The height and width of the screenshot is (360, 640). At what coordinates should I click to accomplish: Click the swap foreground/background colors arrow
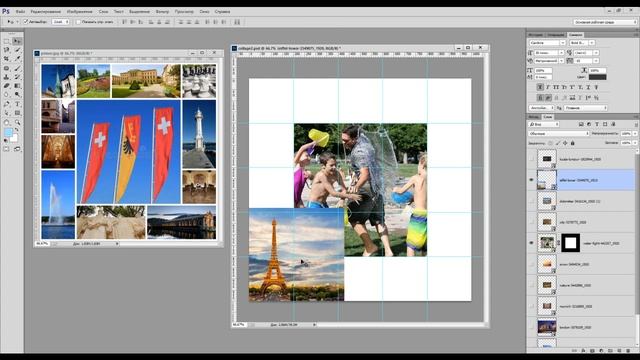(17, 130)
